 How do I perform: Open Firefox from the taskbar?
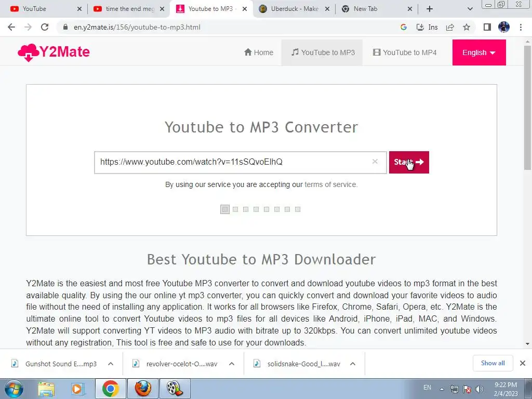(143, 389)
